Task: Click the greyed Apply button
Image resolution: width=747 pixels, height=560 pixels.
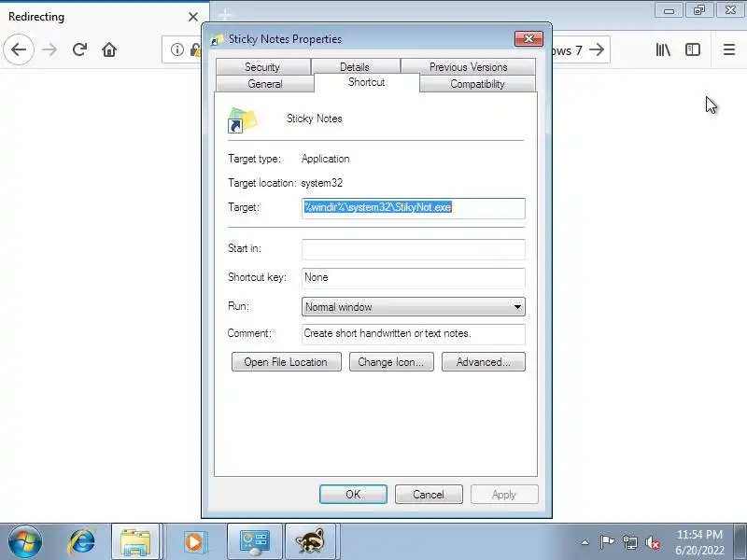Action: (x=504, y=495)
